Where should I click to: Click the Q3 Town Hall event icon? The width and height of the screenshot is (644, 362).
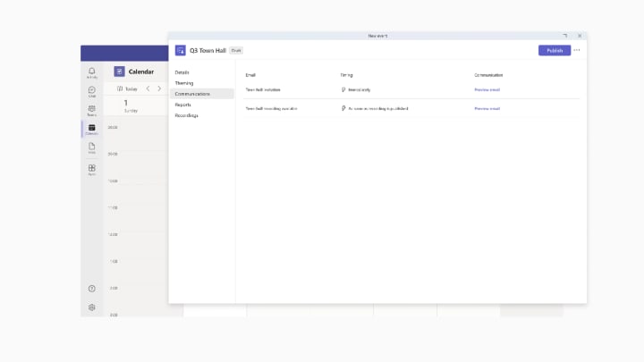click(181, 50)
